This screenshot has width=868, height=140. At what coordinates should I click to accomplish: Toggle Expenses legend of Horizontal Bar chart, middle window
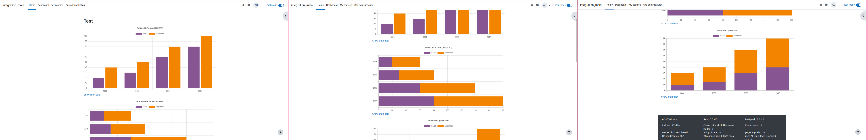pyautogui.click(x=445, y=53)
